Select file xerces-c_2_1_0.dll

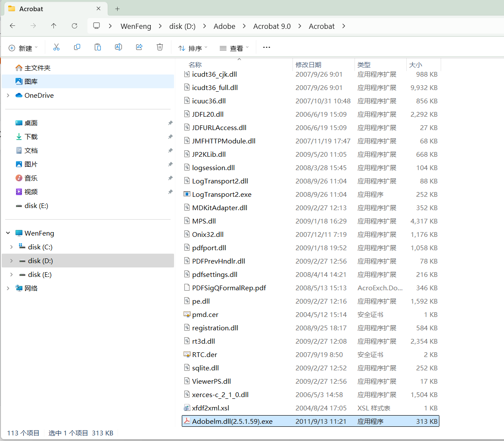(311, 395)
